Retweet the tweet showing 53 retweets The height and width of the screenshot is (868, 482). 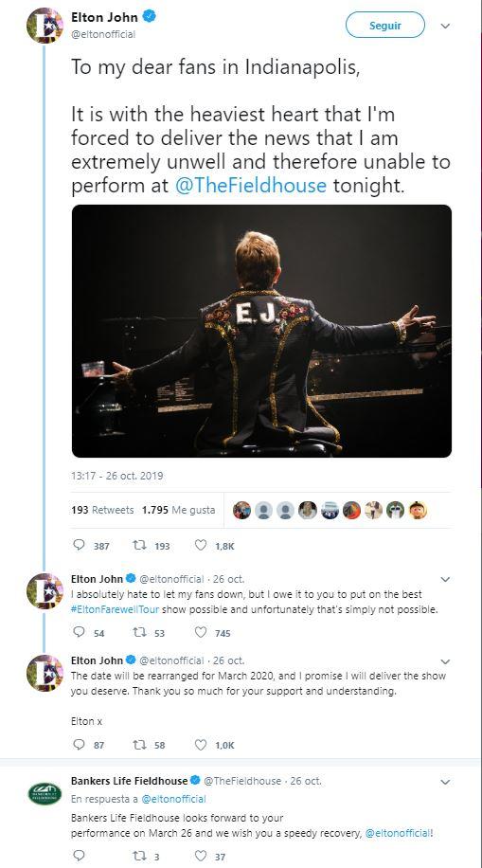point(139,632)
